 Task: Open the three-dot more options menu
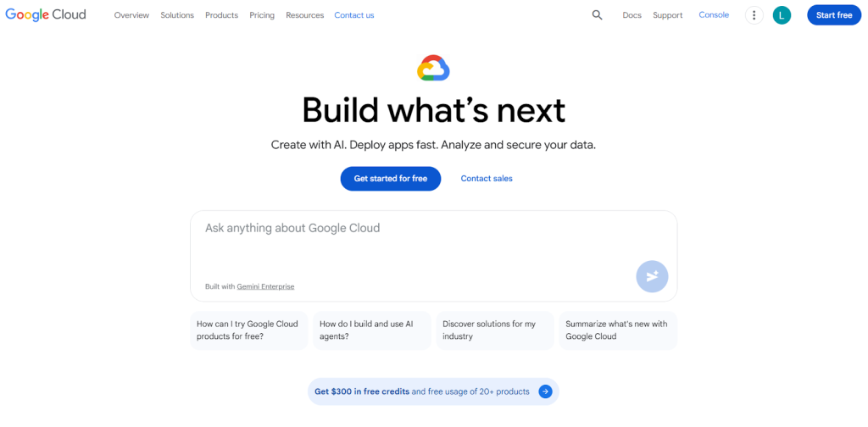[754, 15]
